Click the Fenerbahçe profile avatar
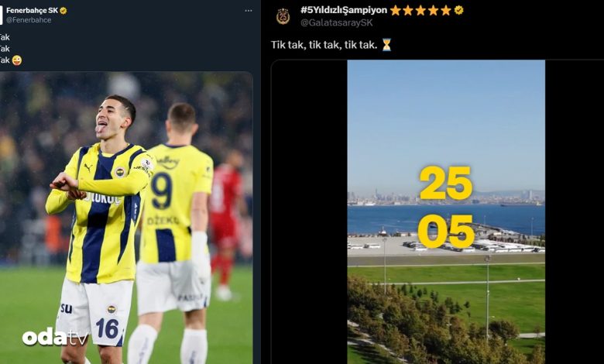Image resolution: width=604 pixels, height=364 pixels. 1,15
